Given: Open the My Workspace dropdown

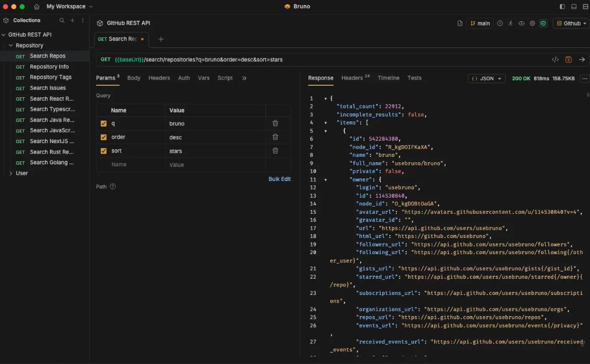Looking at the screenshot, I should pos(70,7).
